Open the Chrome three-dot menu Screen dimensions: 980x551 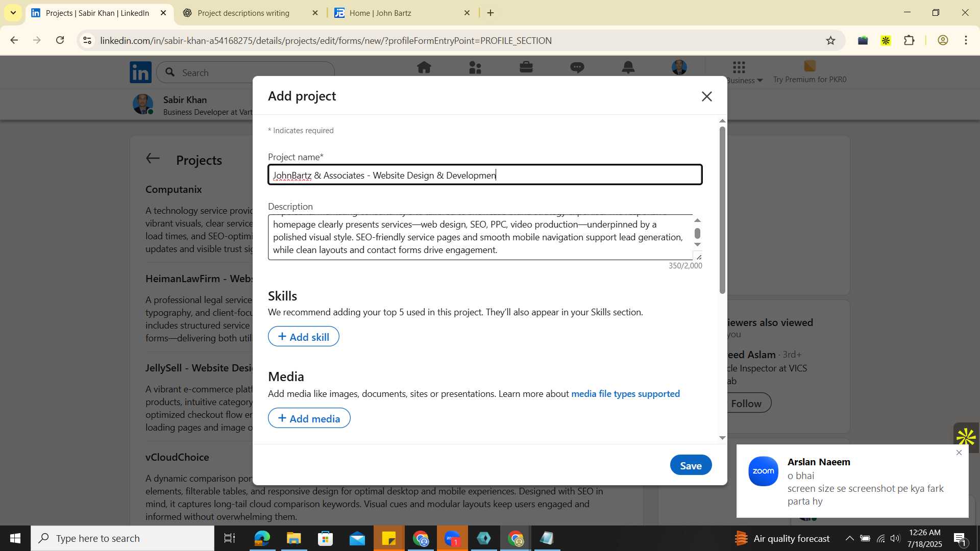(966, 40)
